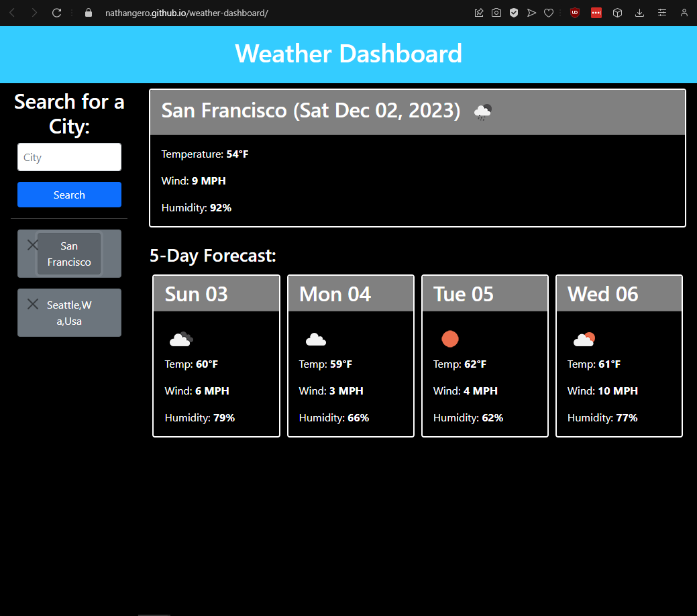Open the Easy Setup sliders icon
This screenshot has height=616, width=697.
pos(662,13)
